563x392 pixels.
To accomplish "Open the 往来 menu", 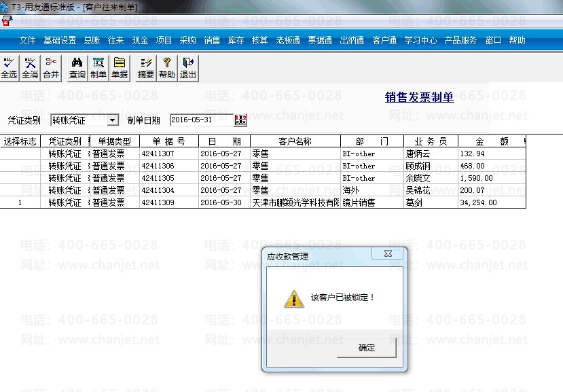I will [115, 40].
